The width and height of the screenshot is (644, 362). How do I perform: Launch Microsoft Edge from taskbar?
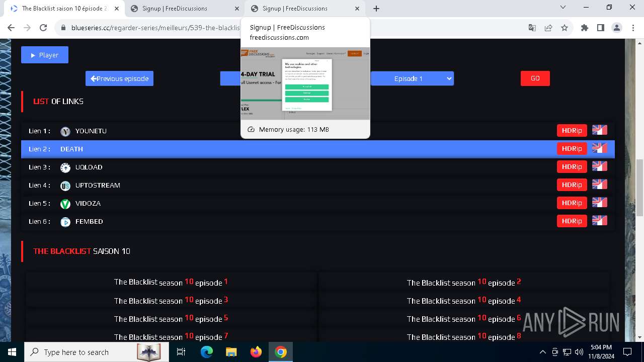(x=207, y=352)
